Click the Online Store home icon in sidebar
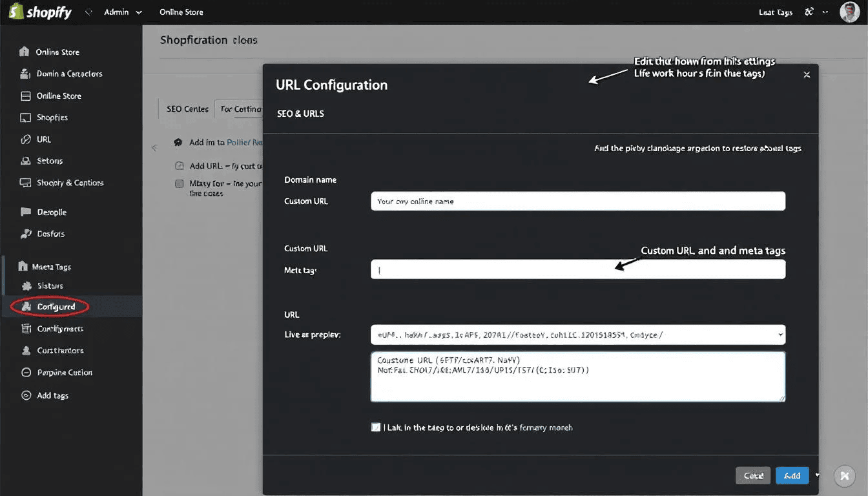 [x=25, y=52]
